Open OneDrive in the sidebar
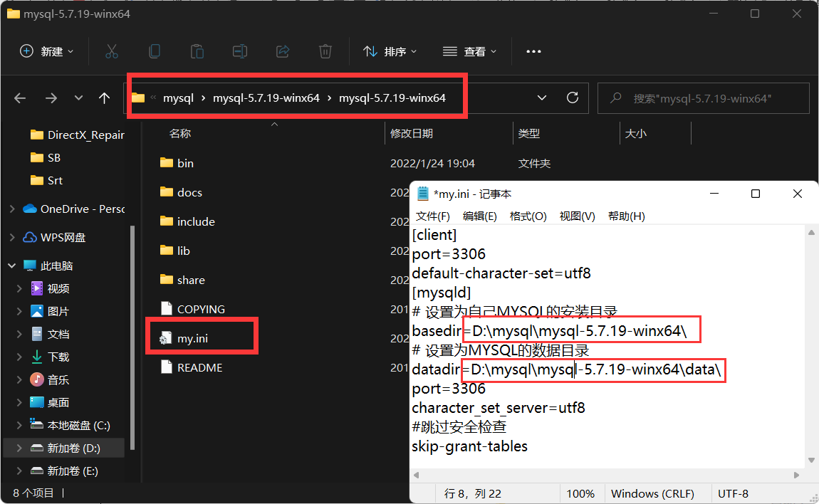Image resolution: width=819 pixels, height=504 pixels. pos(73,209)
